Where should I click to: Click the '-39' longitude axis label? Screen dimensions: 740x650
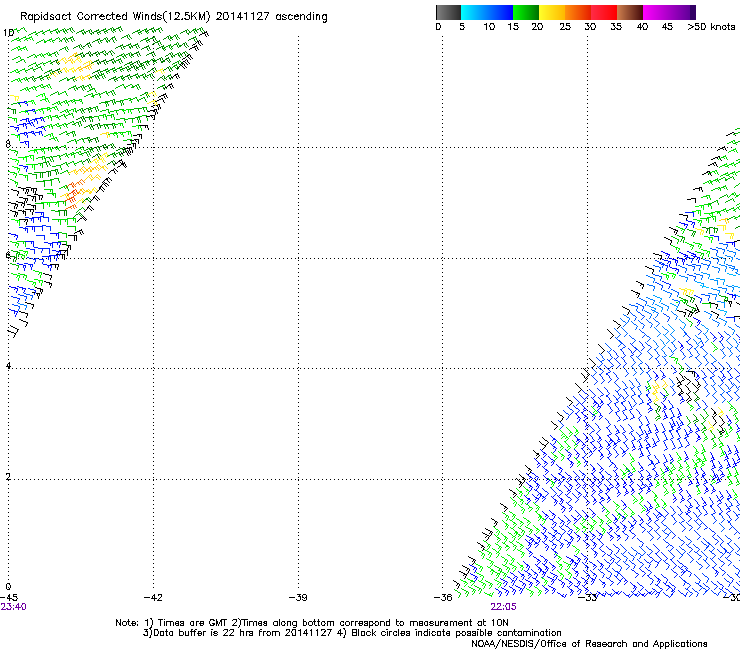tap(298, 598)
